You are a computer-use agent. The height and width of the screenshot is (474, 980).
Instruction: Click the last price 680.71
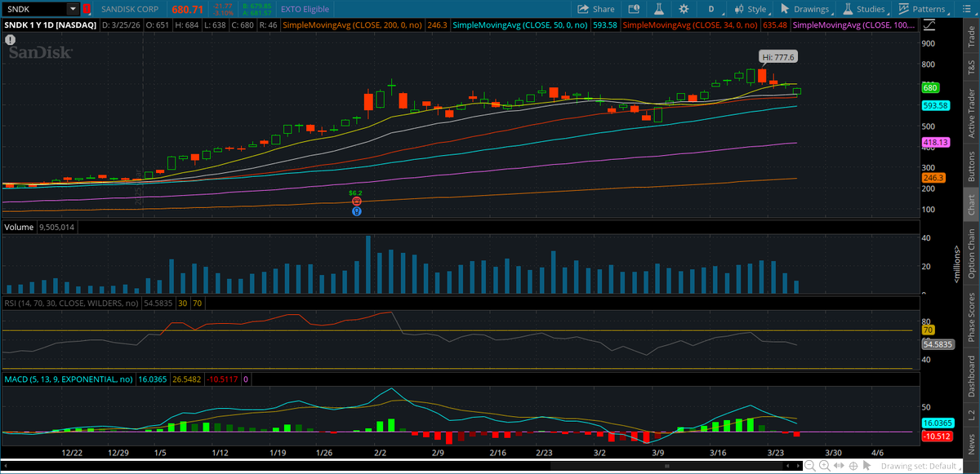pyautogui.click(x=186, y=9)
